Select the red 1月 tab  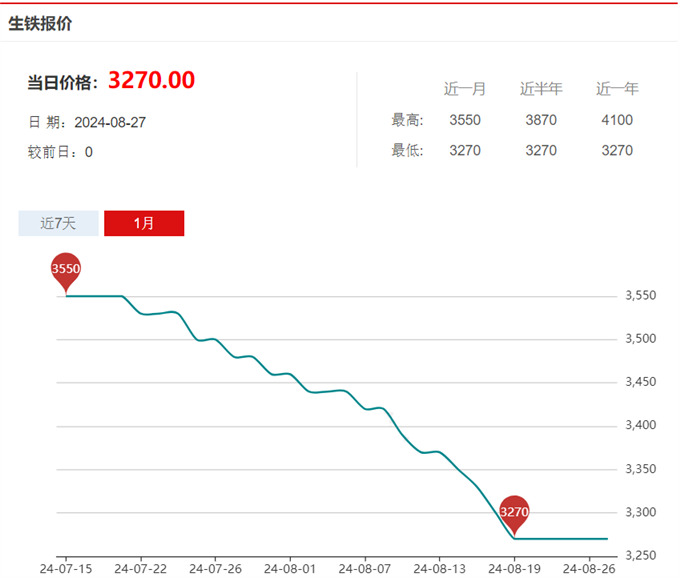144,223
